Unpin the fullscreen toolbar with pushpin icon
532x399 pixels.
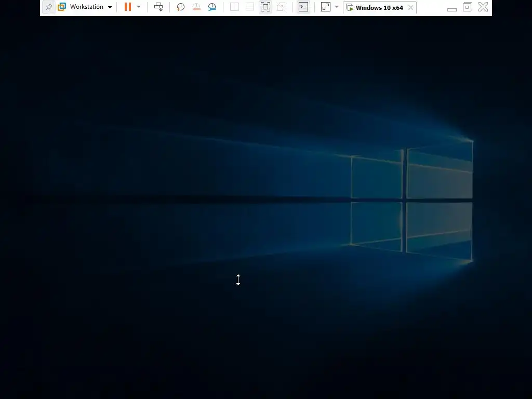(x=49, y=7)
